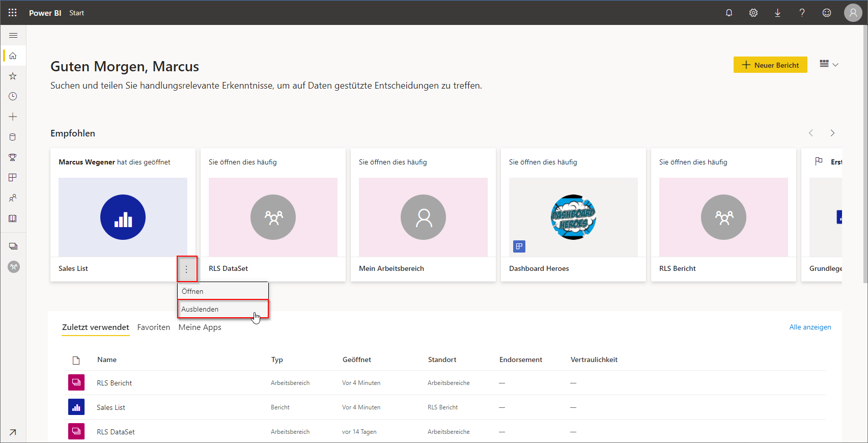This screenshot has height=443, width=868.
Task: Click the three-dot menu on the Sales List card
Action: tap(187, 269)
